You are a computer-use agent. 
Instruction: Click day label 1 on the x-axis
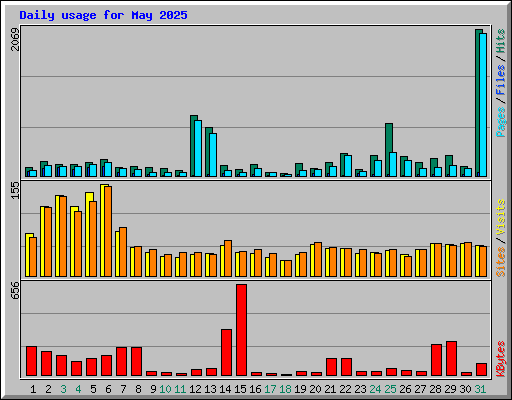33,389
